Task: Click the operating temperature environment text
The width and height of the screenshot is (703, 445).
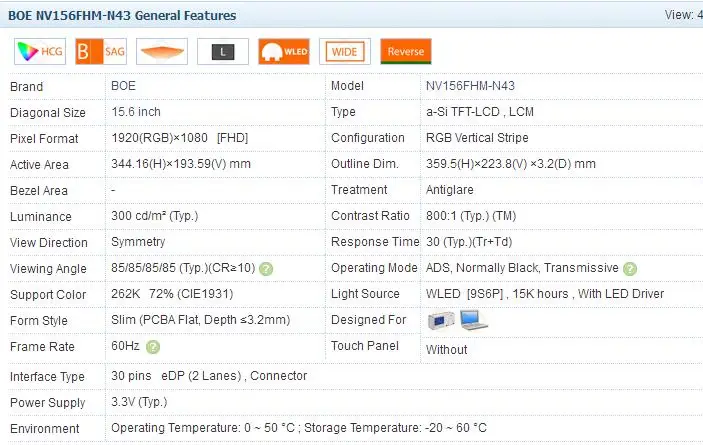Action: pyautogui.click(x=299, y=428)
